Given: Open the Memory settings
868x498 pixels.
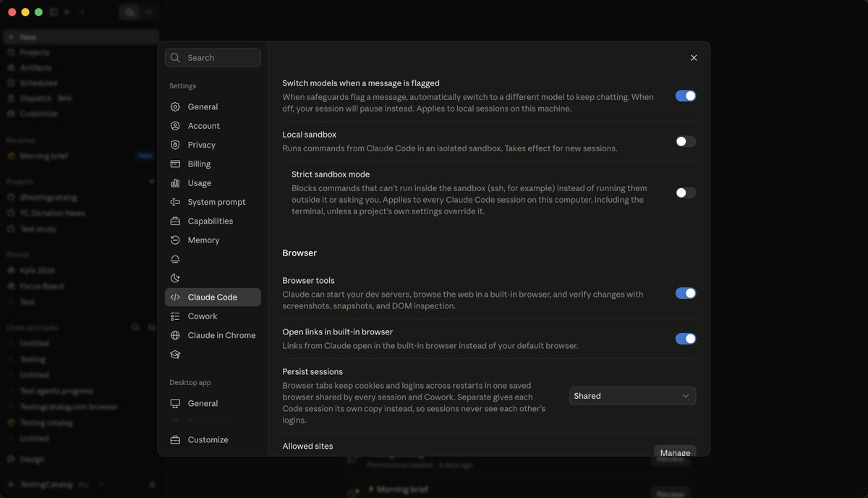Looking at the screenshot, I should [x=213, y=240].
